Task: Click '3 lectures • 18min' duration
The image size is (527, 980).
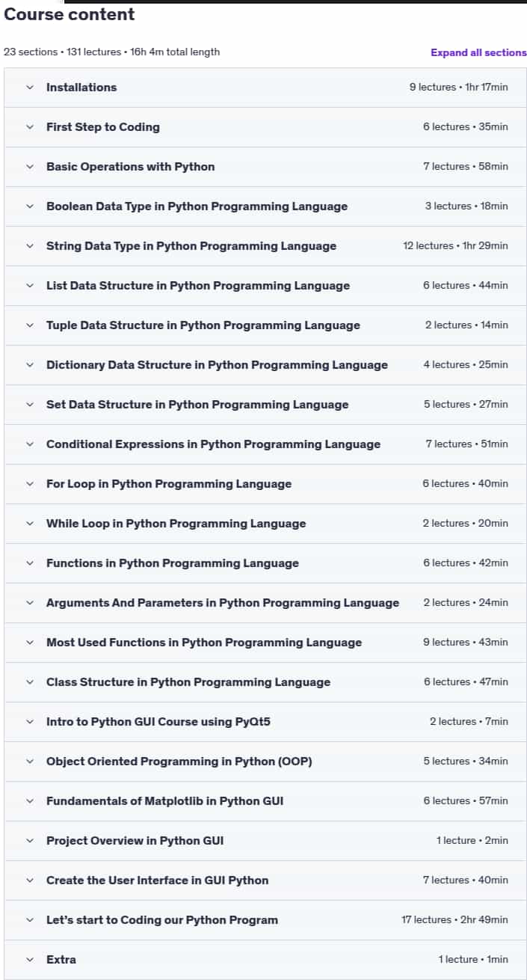Action: [466, 206]
